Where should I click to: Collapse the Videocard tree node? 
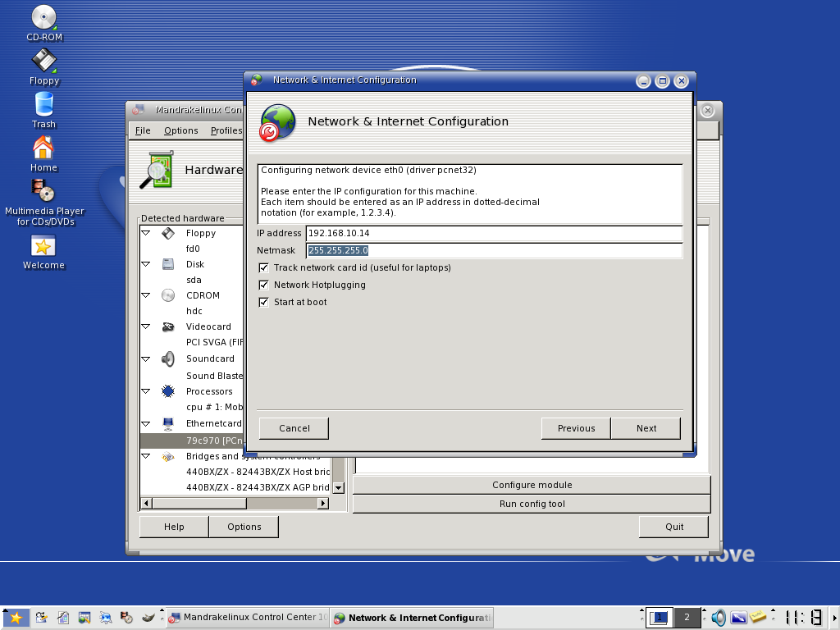tap(145, 326)
